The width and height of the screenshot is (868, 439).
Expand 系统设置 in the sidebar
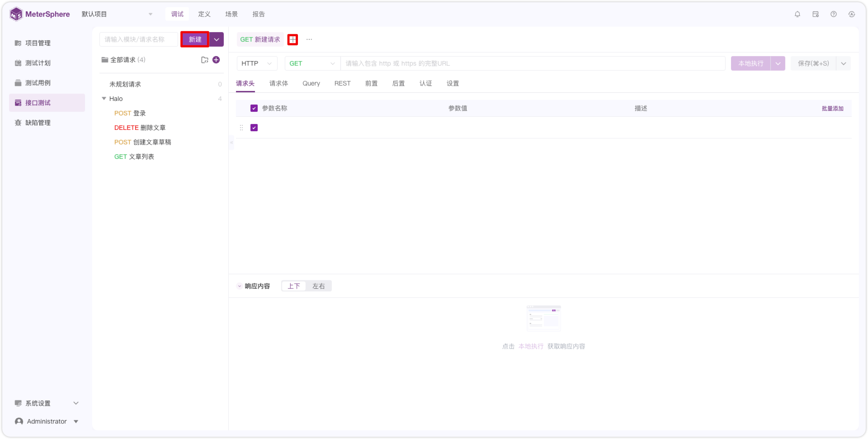[x=47, y=403]
